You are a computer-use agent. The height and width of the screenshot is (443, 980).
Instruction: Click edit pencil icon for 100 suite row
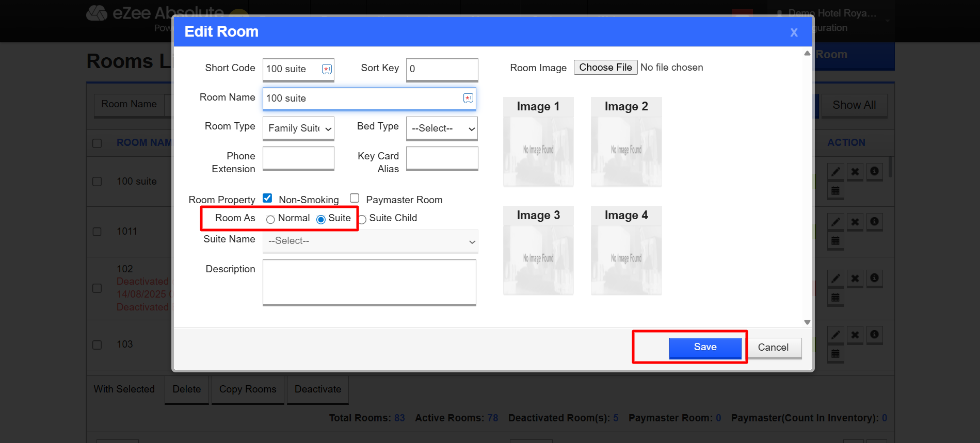(x=836, y=172)
